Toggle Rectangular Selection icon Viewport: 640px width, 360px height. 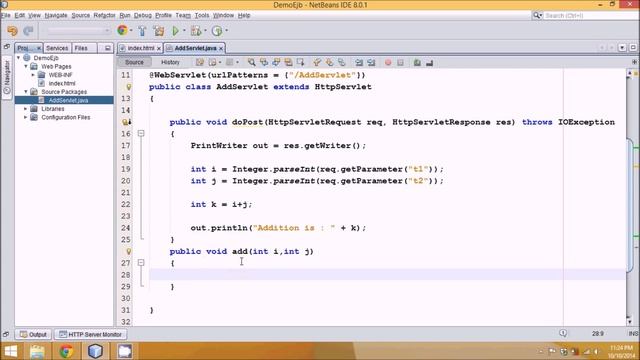click(x=301, y=62)
